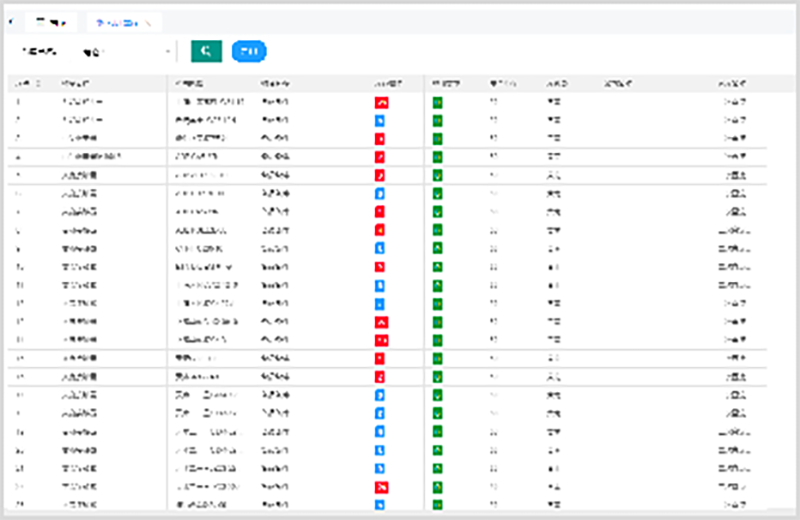Click the blue status icon in row 2
The width and height of the screenshot is (800, 520).
(380, 121)
